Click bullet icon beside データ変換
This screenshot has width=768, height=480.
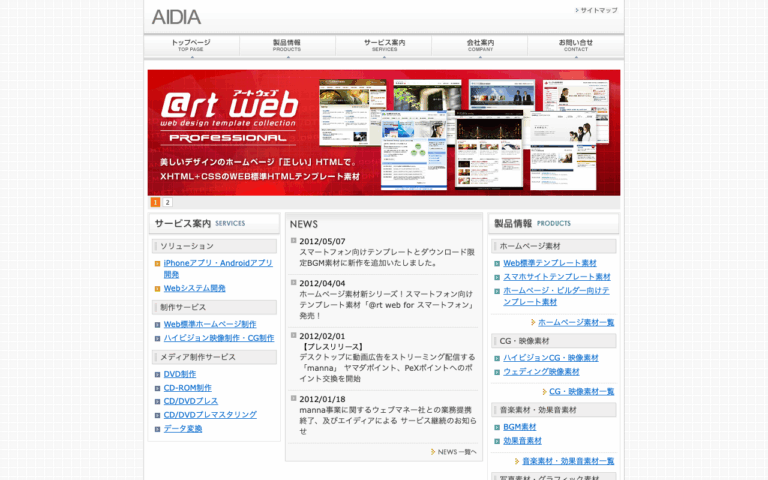(157, 429)
